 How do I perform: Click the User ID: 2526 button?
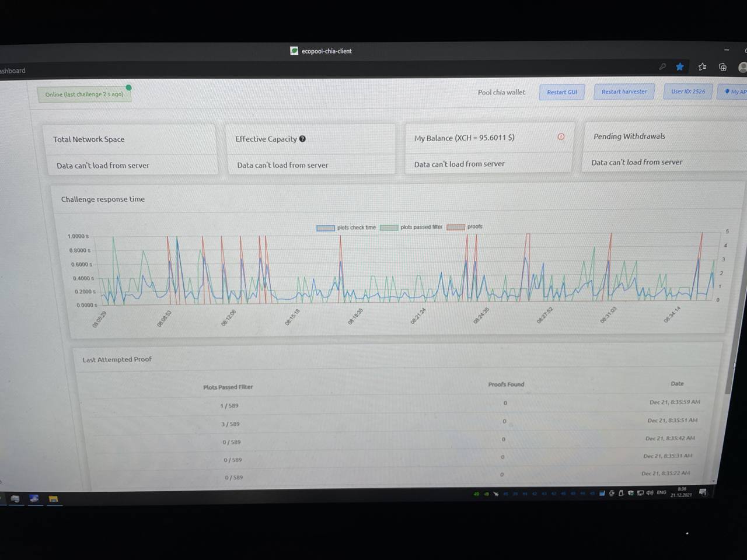click(x=687, y=92)
